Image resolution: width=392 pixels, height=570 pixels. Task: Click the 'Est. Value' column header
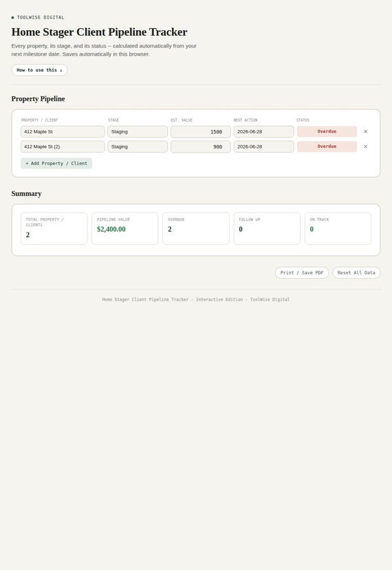182,120
